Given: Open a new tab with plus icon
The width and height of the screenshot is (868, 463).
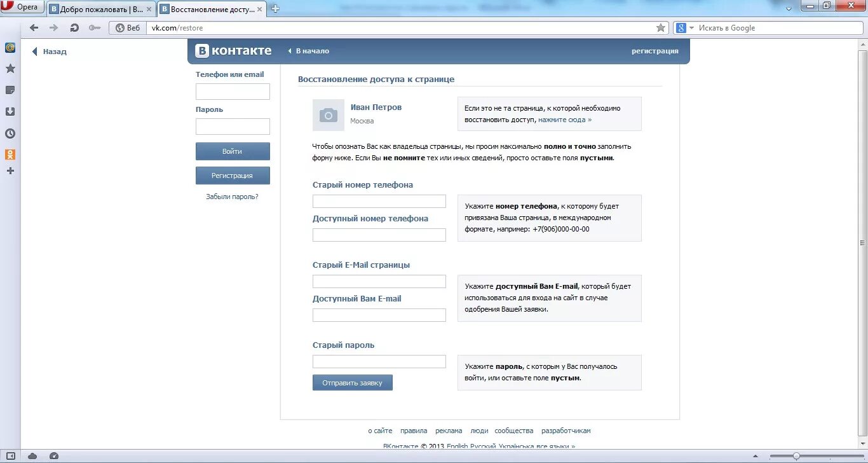Looking at the screenshot, I should [275, 9].
